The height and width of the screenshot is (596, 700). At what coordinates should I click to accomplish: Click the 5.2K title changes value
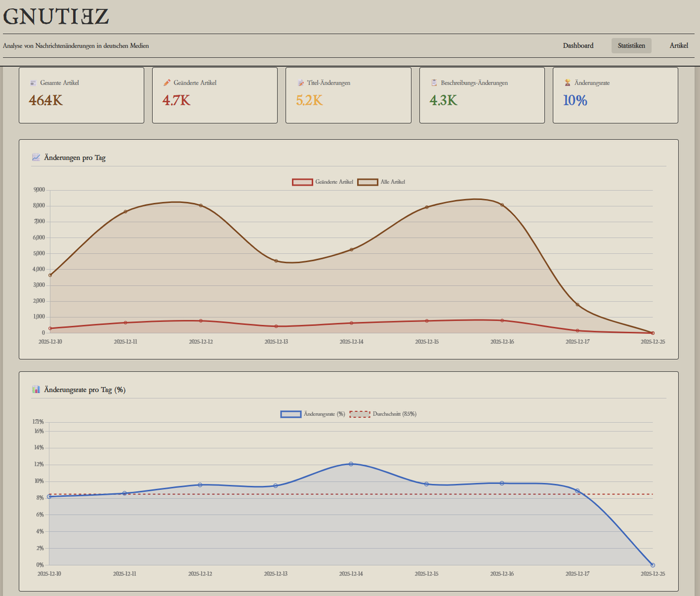[309, 100]
